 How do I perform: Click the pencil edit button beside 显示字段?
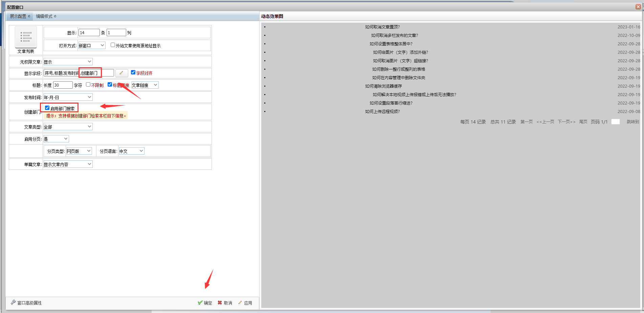(121, 73)
